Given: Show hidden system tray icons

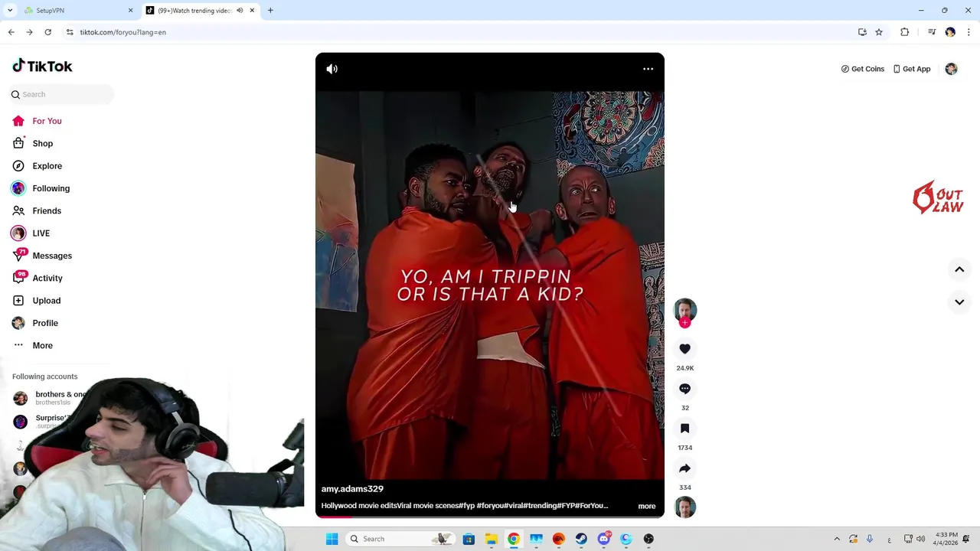Looking at the screenshot, I should click(837, 539).
